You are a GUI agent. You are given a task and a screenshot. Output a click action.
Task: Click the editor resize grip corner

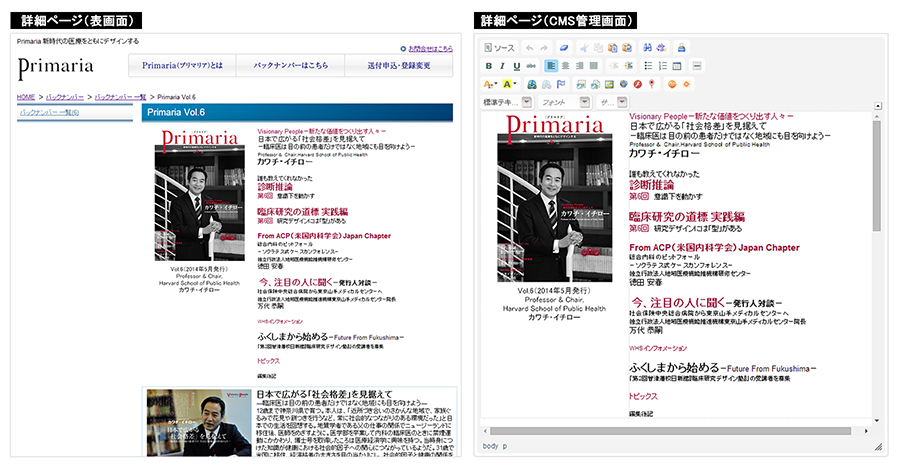tap(878, 447)
